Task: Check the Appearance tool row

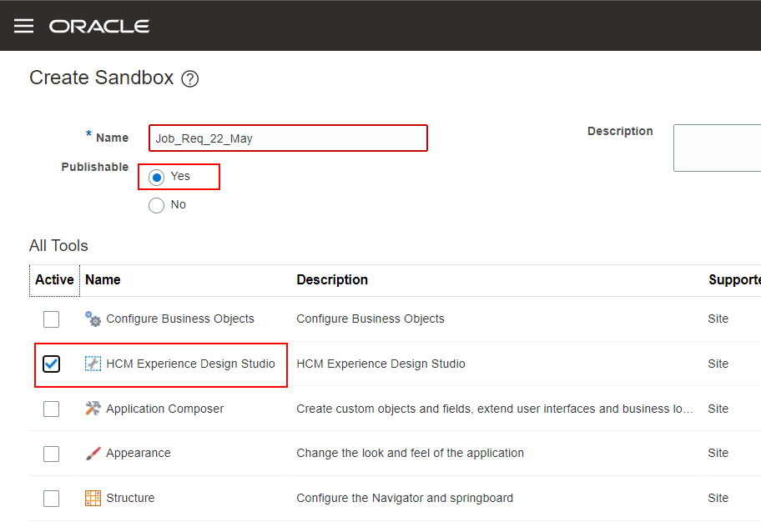Action: (51, 453)
